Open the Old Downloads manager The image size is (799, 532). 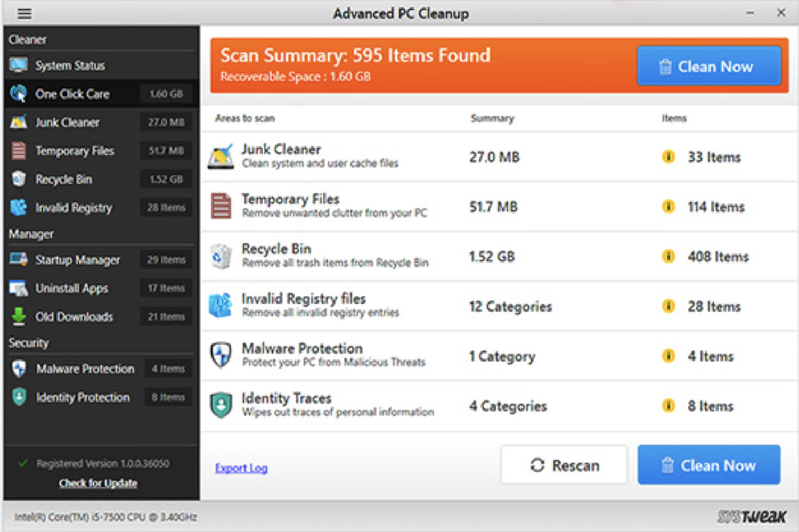[x=18, y=316]
